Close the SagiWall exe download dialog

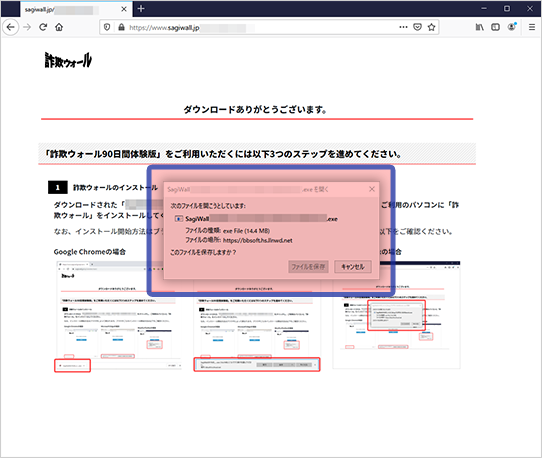pos(372,189)
